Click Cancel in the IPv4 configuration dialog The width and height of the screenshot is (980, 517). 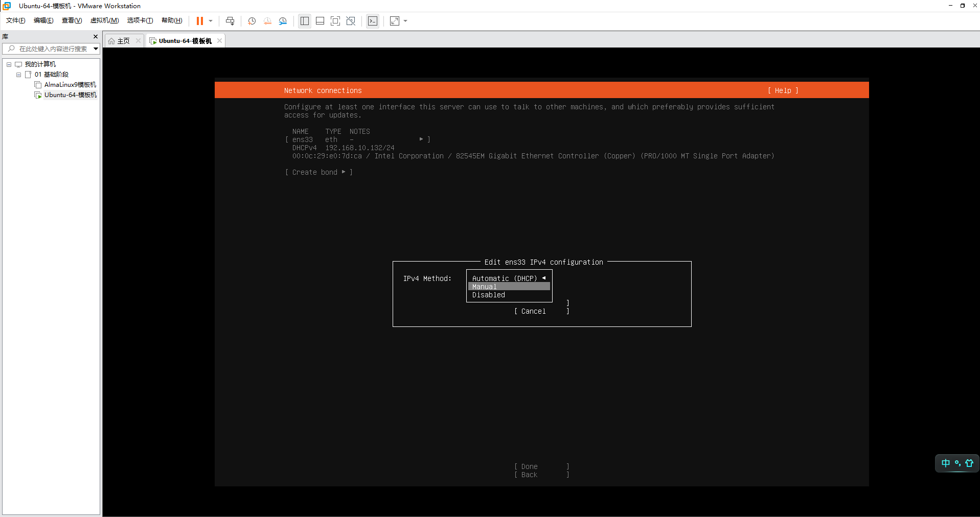(x=533, y=311)
